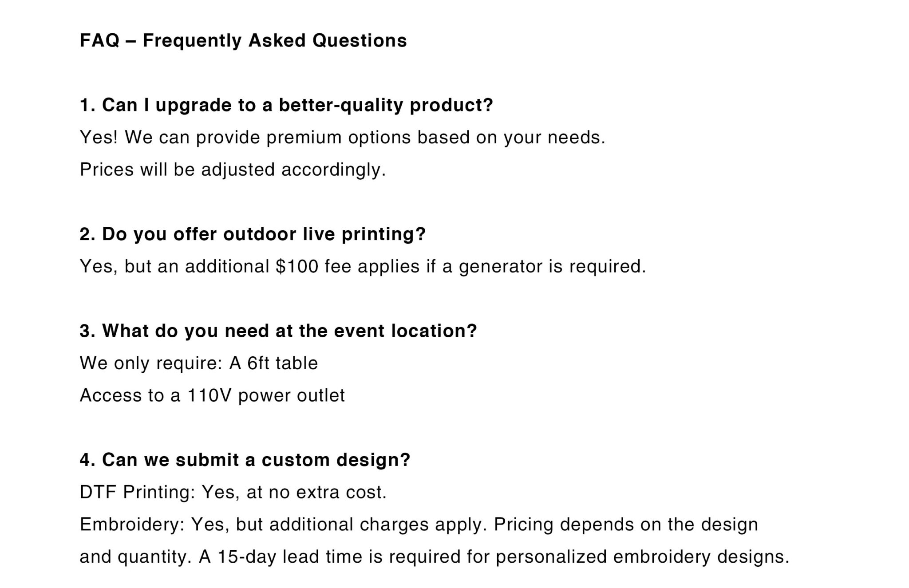Viewport: 909px width, 588px height.
Task: Click the '$100' amount in the text
Action: click(297, 266)
